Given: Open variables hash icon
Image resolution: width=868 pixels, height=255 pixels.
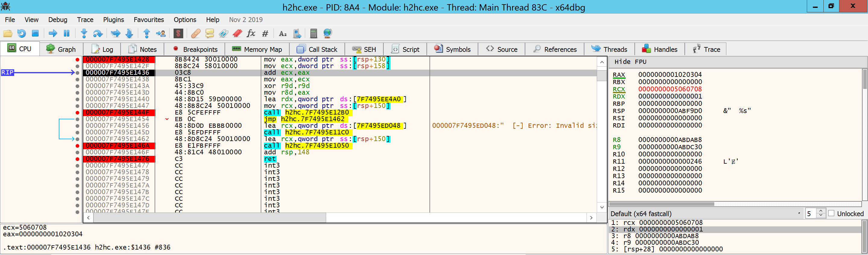Looking at the screenshot, I should tap(265, 33).
